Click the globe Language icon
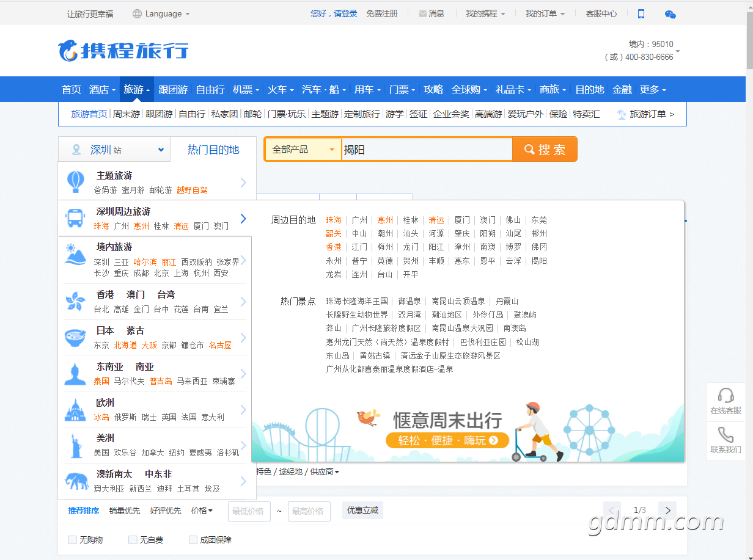This screenshot has height=560, width=753. 137,13
